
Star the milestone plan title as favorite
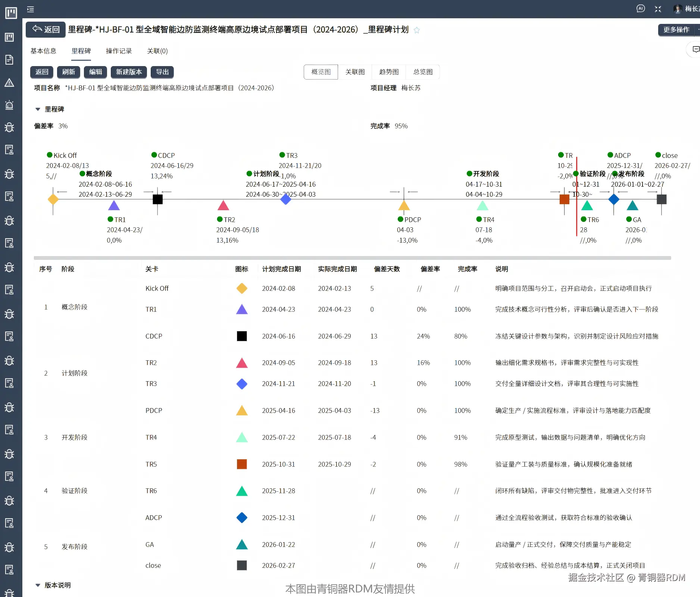pos(417,30)
